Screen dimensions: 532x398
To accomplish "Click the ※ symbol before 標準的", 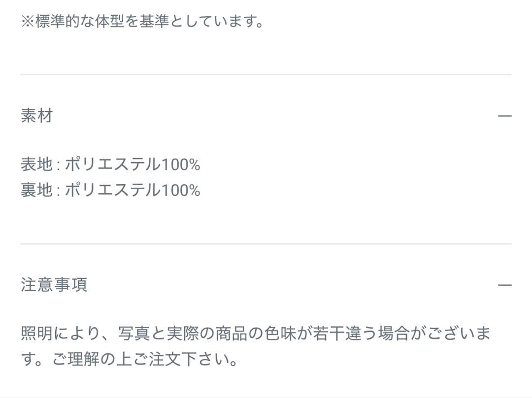I will [28, 22].
